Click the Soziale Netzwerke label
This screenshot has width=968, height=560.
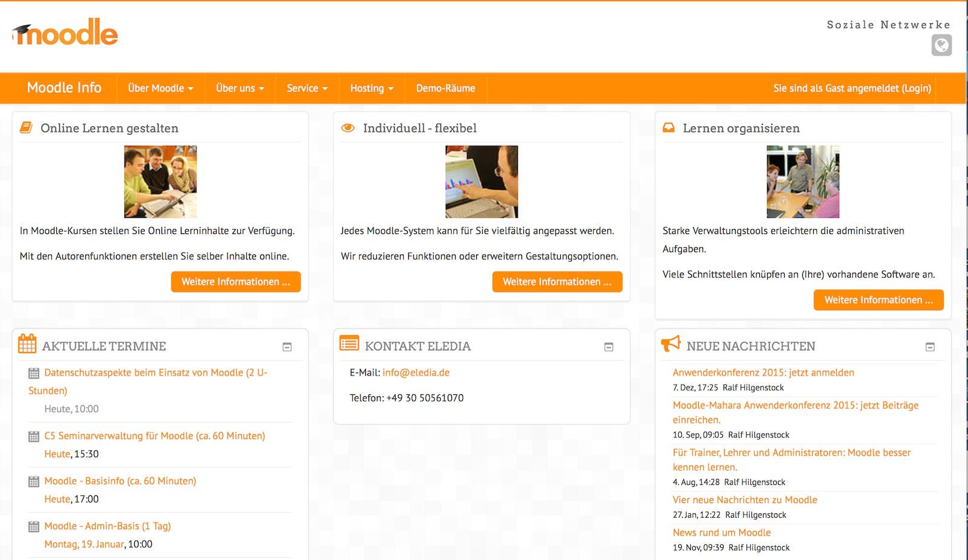coord(889,25)
